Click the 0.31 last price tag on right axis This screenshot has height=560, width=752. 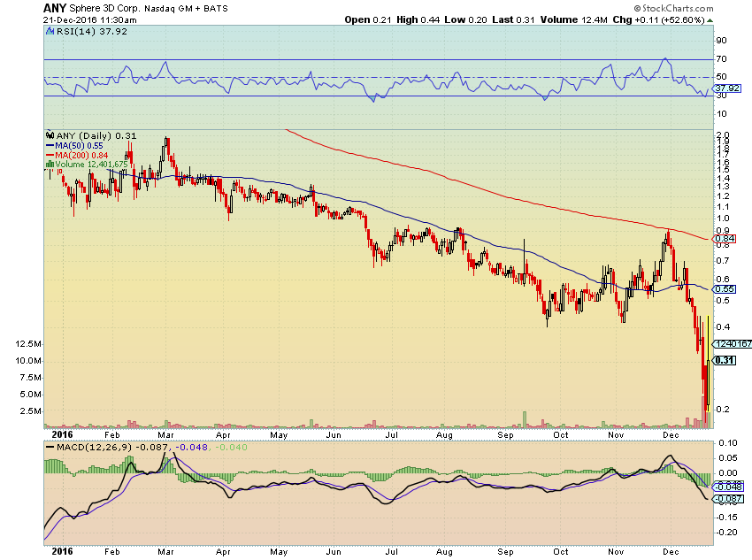(x=725, y=360)
